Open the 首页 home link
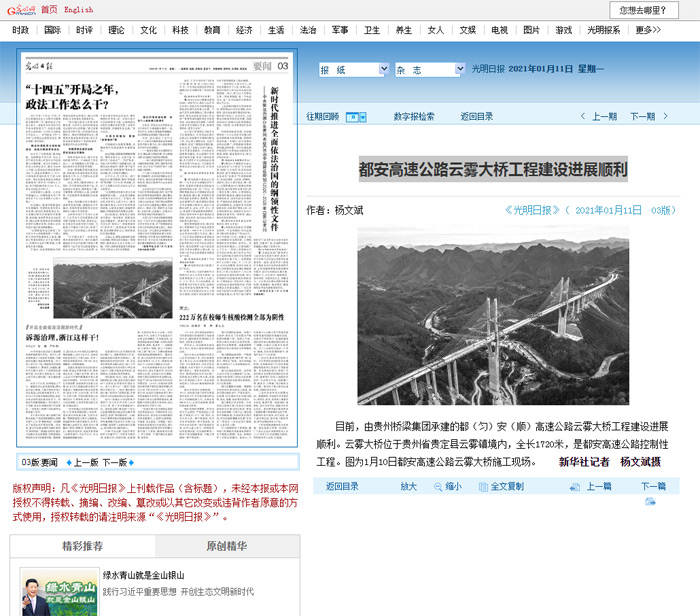 [x=49, y=9]
